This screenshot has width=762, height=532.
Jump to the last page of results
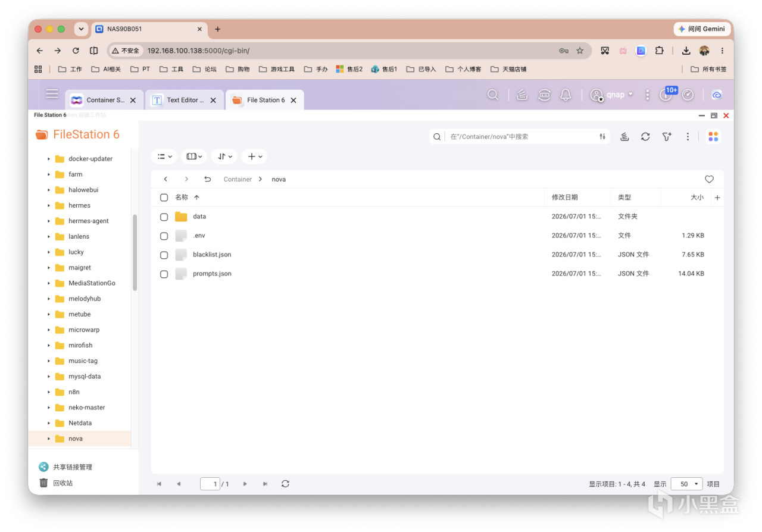pyautogui.click(x=265, y=484)
